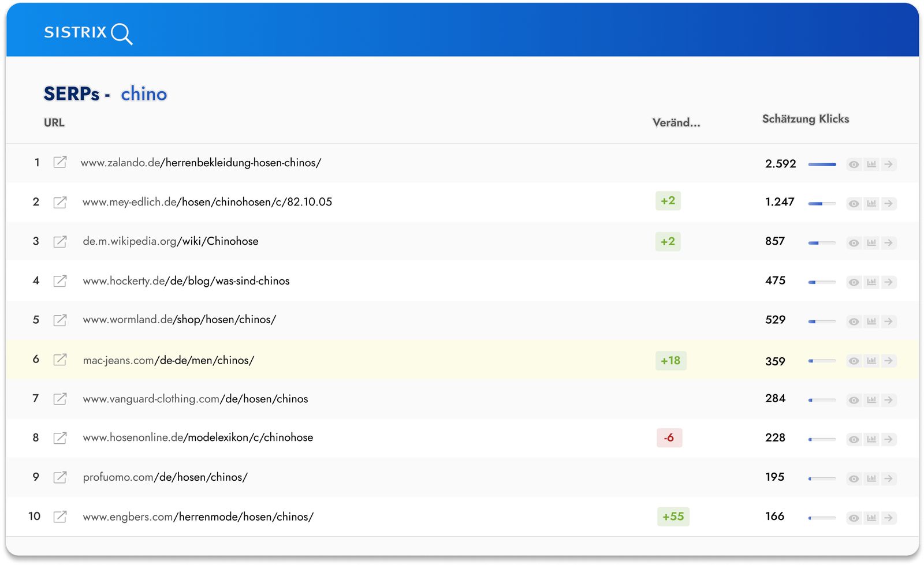
Task: Toggle the eye icon for wormland.de row
Action: coord(854,321)
